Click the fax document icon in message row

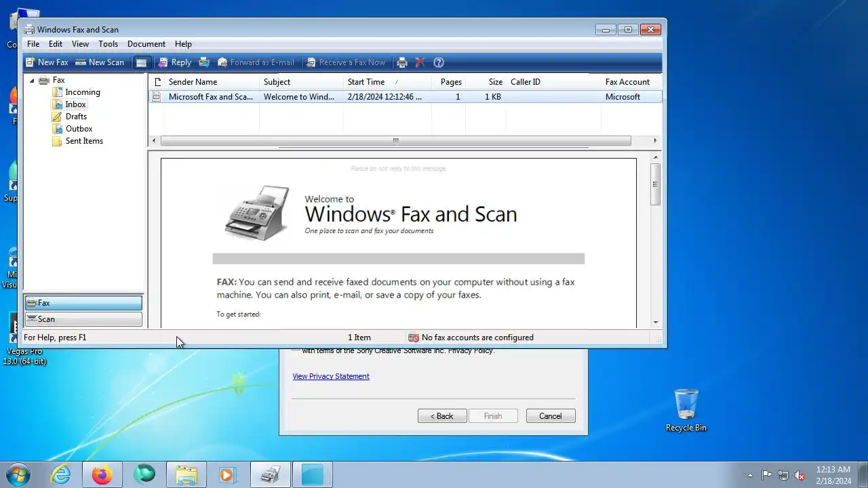pyautogui.click(x=157, y=97)
